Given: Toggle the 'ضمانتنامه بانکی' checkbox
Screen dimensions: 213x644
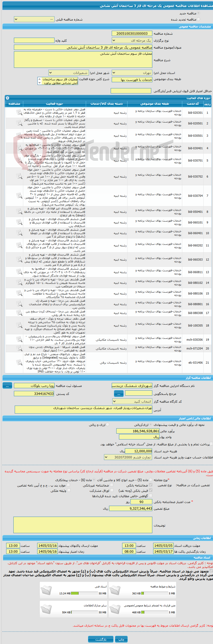Looking at the screenshot, I should [150, 485].
